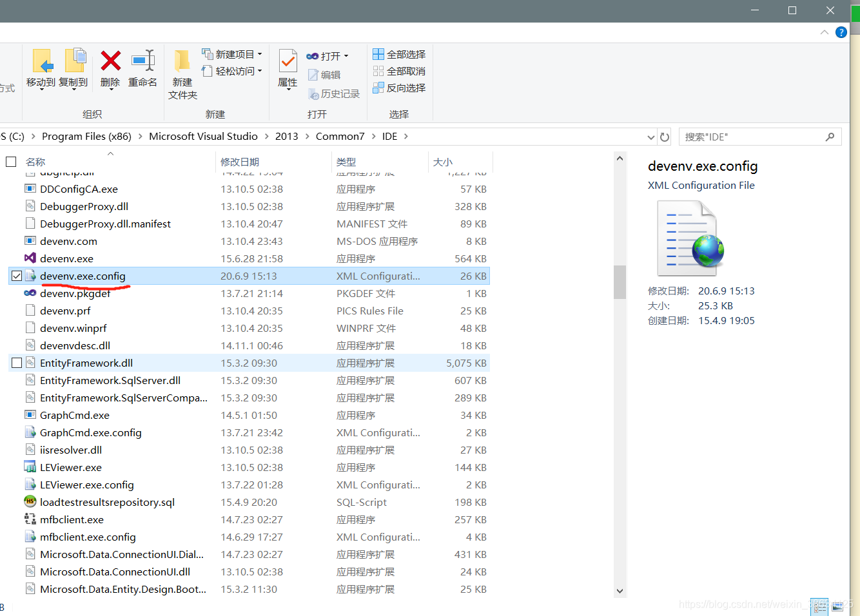The image size is (860, 616).
Task: Select the LEViewer.exe file icon
Action: 30,467
